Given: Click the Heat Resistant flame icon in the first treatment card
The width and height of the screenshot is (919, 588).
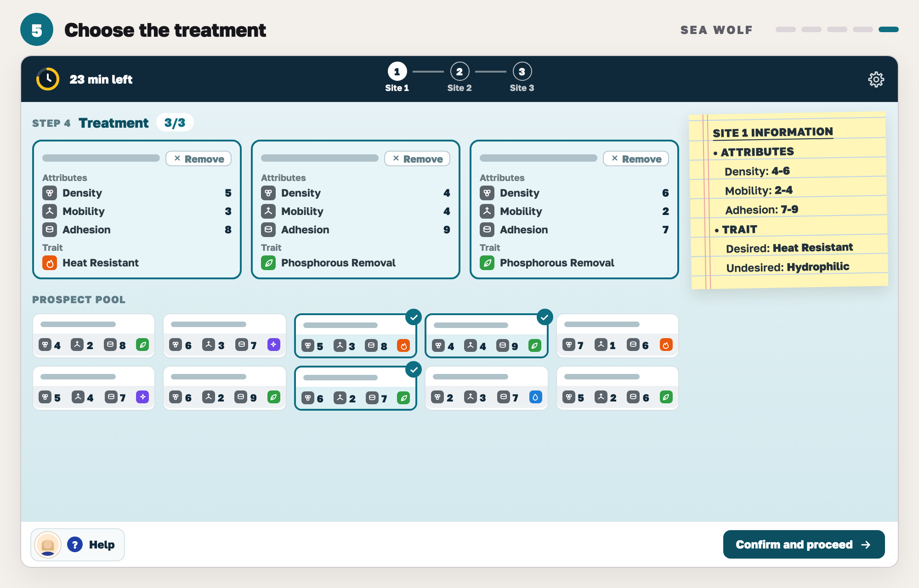Looking at the screenshot, I should pos(50,263).
